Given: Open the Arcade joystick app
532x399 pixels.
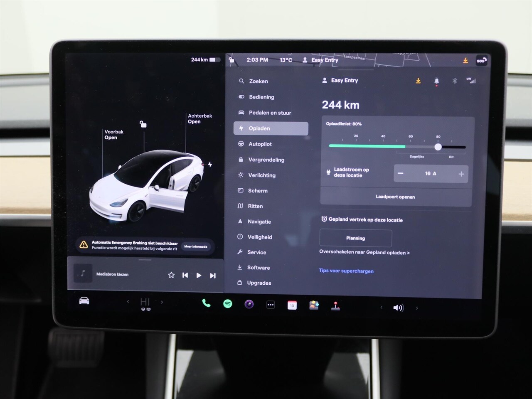Looking at the screenshot, I should coord(335,306).
